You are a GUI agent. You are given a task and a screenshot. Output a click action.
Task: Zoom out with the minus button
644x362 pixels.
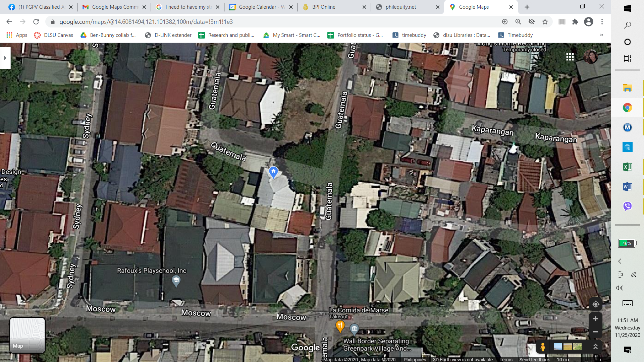pyautogui.click(x=595, y=332)
